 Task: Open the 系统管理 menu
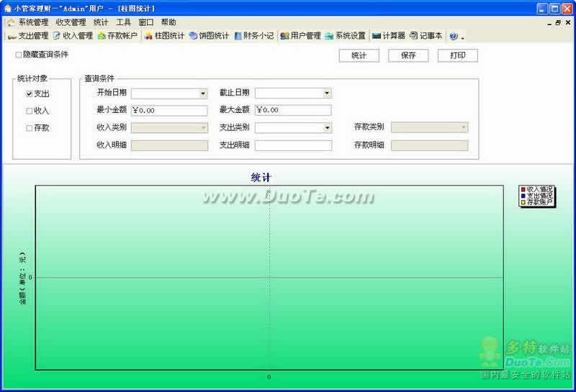click(33, 22)
